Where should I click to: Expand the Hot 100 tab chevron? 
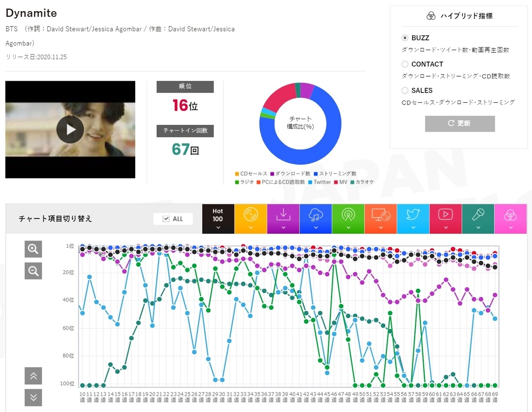[218, 228]
